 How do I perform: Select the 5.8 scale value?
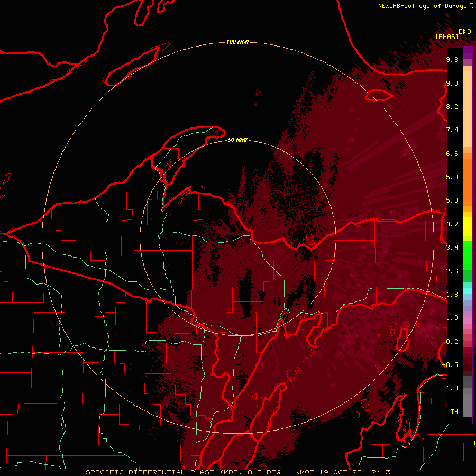pyautogui.click(x=452, y=177)
